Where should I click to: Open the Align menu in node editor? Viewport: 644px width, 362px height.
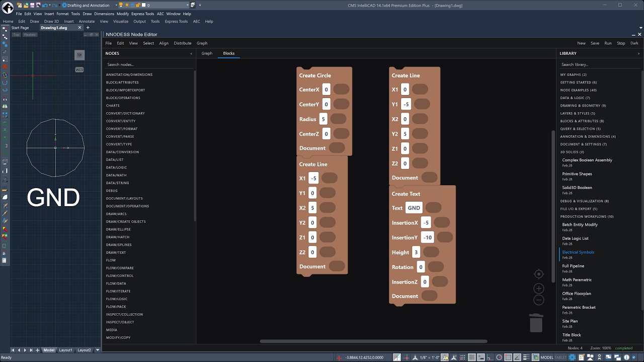coord(164,43)
